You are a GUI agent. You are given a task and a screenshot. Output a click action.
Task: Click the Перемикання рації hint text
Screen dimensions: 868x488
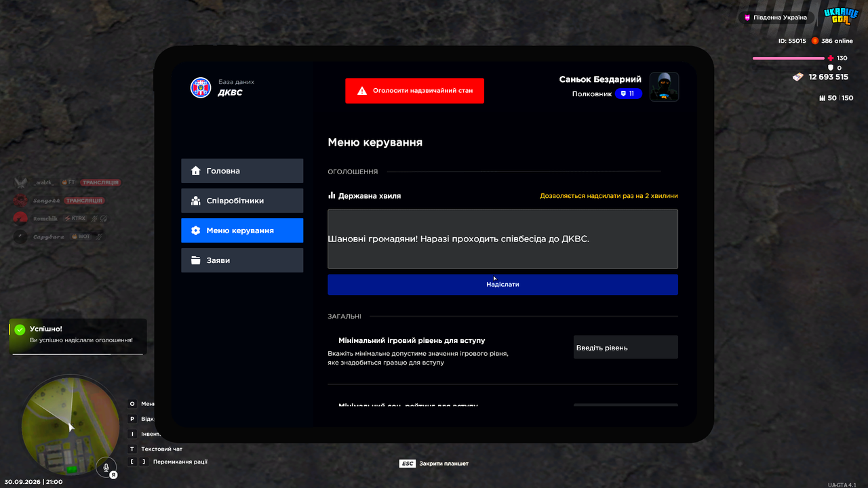(180, 462)
